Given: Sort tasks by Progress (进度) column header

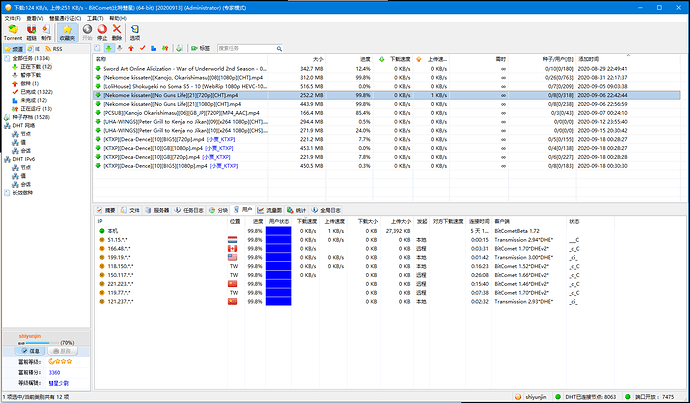Looking at the screenshot, I should tap(349, 59).
